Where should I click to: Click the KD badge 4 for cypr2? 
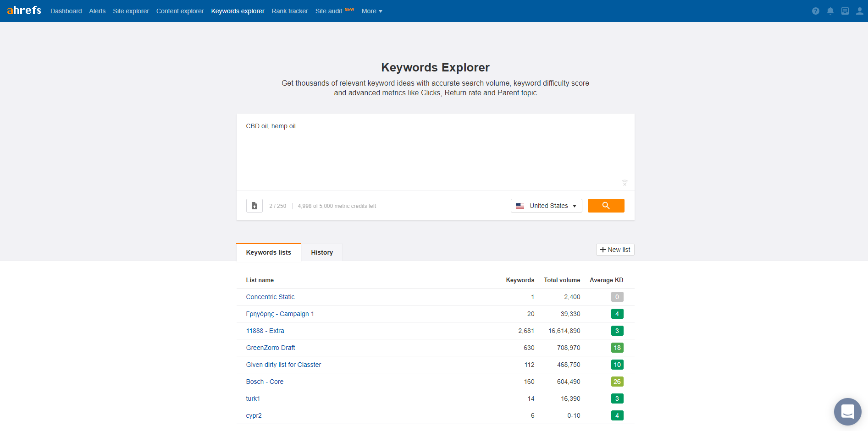point(617,415)
